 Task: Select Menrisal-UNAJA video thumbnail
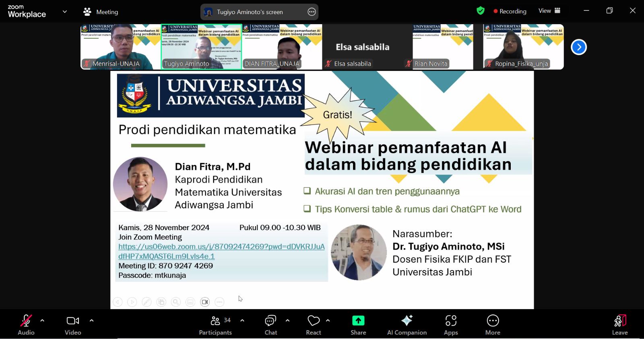(121, 47)
